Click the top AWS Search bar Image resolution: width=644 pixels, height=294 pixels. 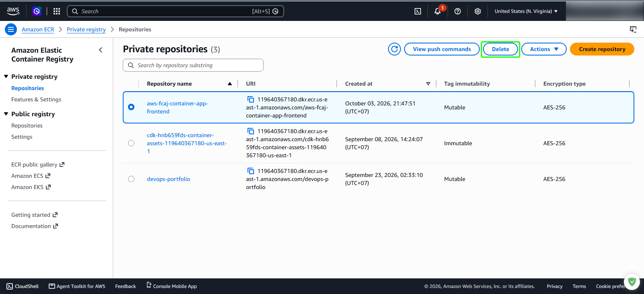[175, 11]
